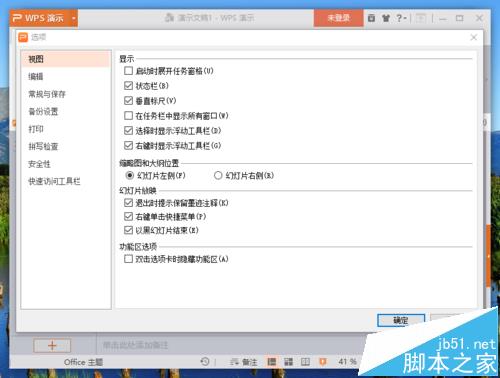Image resolution: width=500 pixels, height=378 pixels.
Task: Toggle 双击选项卡时隐藏功能区 checkbox
Action: (x=128, y=259)
